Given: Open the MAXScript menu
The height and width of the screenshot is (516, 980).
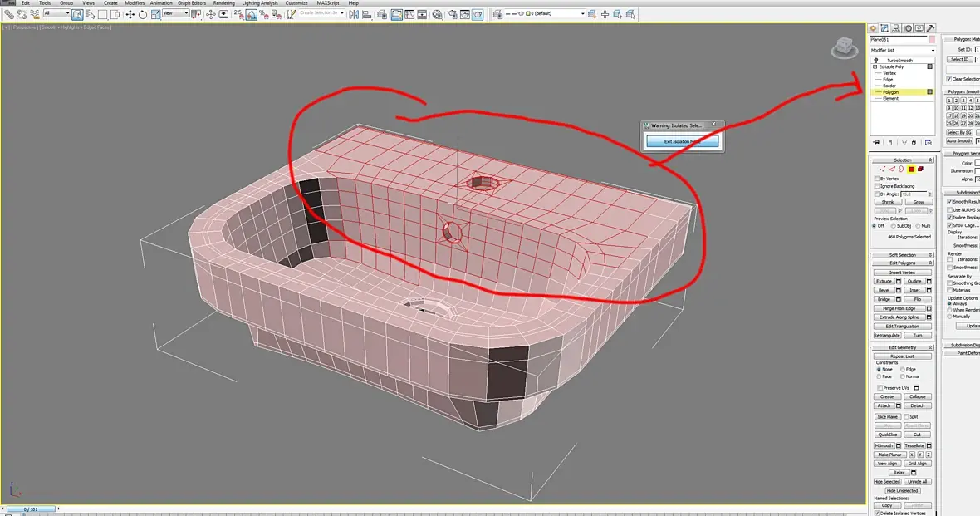Looking at the screenshot, I should point(327,3).
